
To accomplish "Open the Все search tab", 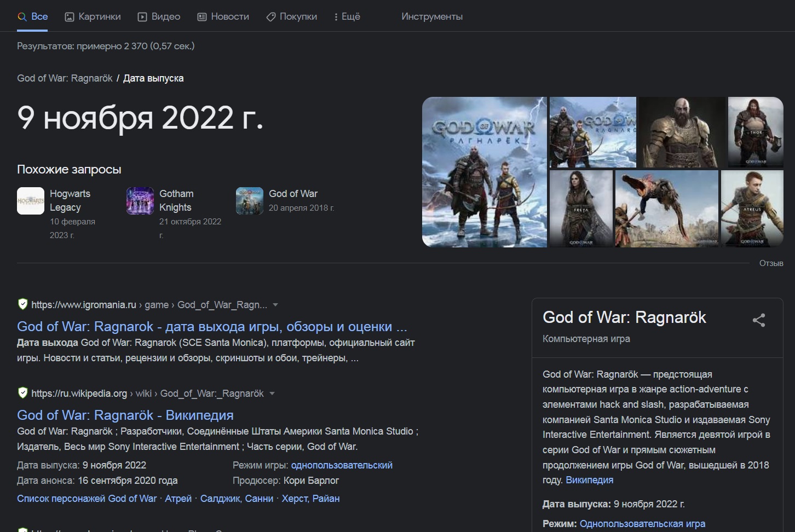I will pyautogui.click(x=32, y=16).
